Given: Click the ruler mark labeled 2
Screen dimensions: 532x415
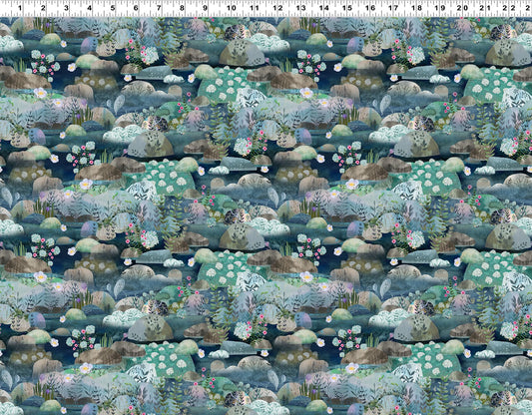Looking at the screenshot, I should coord(43,8).
